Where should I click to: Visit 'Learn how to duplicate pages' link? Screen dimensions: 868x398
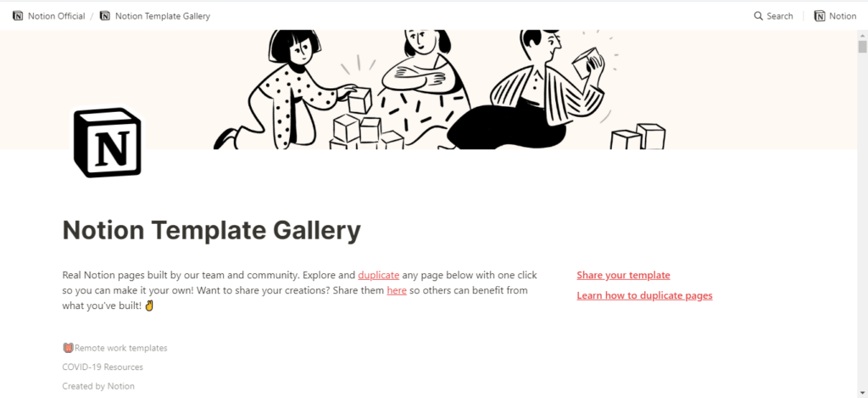pyautogui.click(x=644, y=295)
